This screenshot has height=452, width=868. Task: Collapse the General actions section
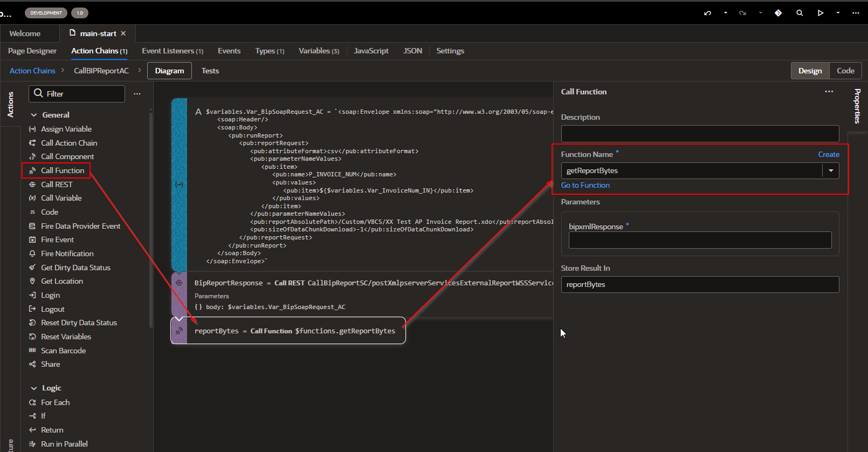[34, 115]
